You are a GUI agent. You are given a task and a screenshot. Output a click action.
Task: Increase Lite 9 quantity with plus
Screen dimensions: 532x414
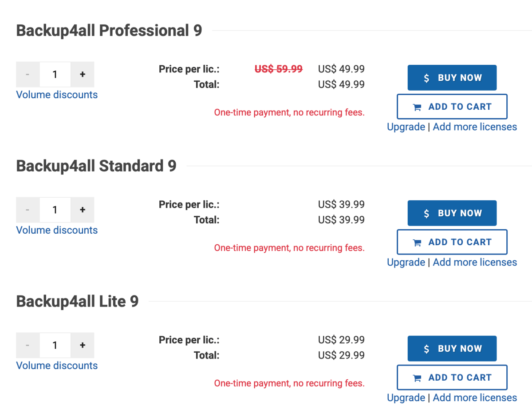coord(83,346)
